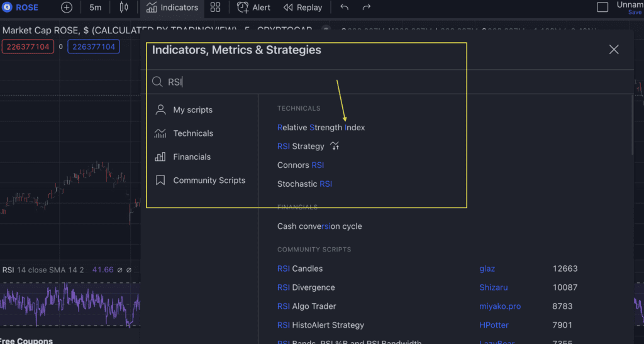This screenshot has height=344, width=644.
Task: Select the layout square icon
Action: 602,7
